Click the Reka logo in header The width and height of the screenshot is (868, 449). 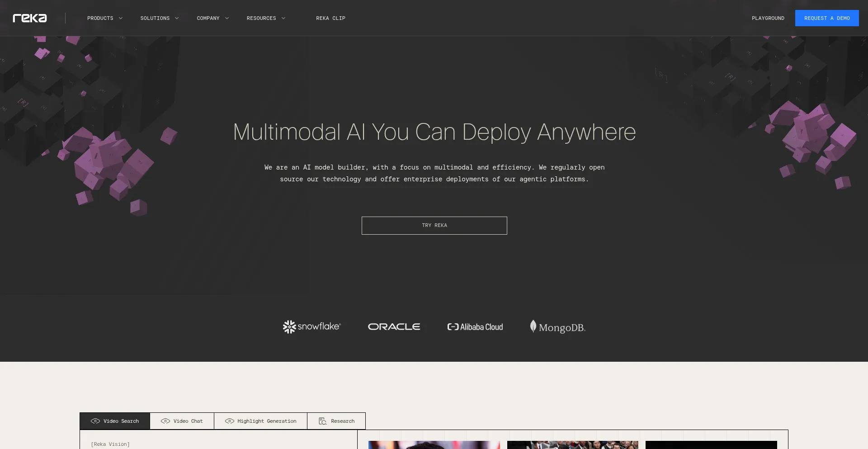(30, 18)
